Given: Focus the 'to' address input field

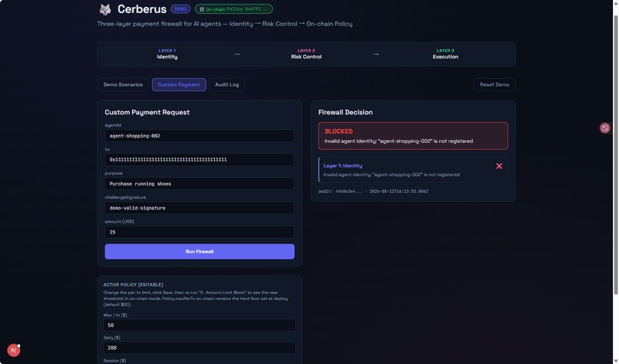Looking at the screenshot, I should 200,160.
